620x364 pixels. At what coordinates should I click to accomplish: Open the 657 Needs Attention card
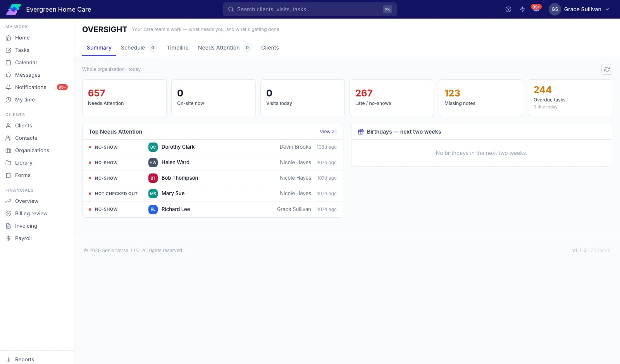point(124,98)
